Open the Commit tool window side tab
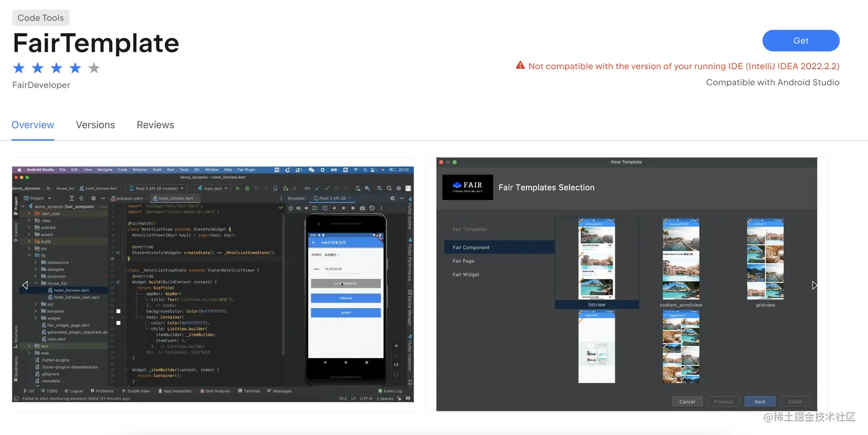The height and width of the screenshot is (435, 868). coord(16,232)
